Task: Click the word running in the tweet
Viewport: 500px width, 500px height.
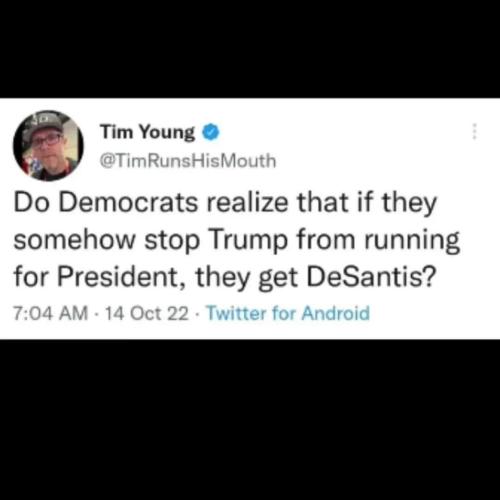Action: 412,242
